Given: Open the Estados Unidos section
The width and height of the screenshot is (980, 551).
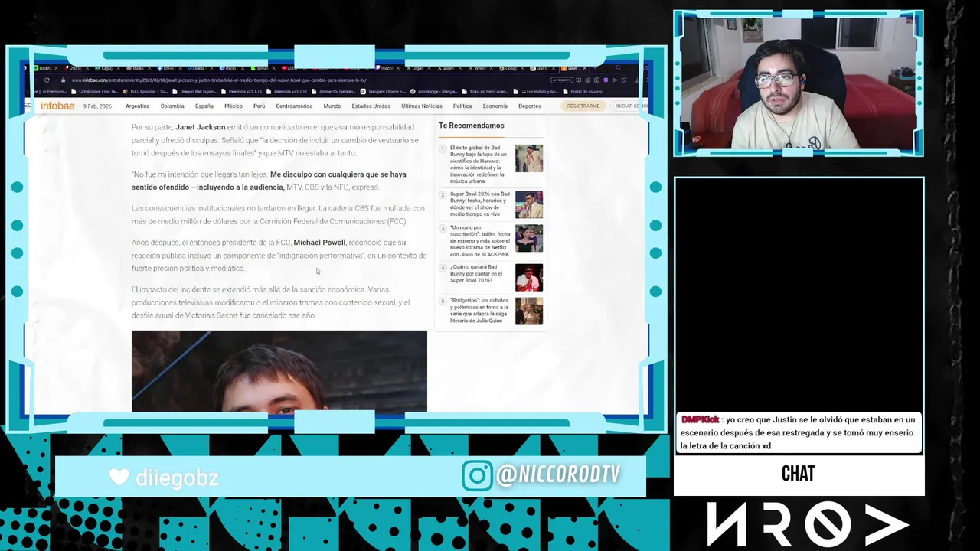Looking at the screenshot, I should (371, 106).
